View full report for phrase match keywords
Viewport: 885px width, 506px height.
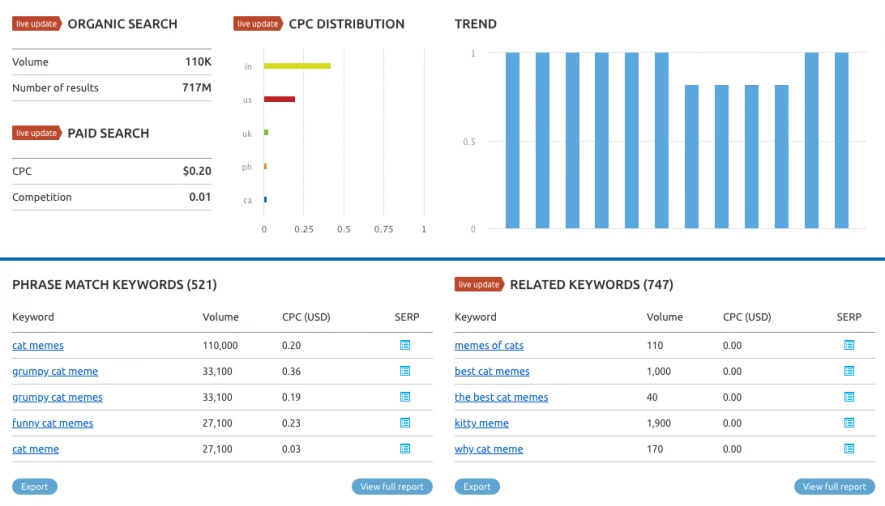pyautogui.click(x=392, y=487)
